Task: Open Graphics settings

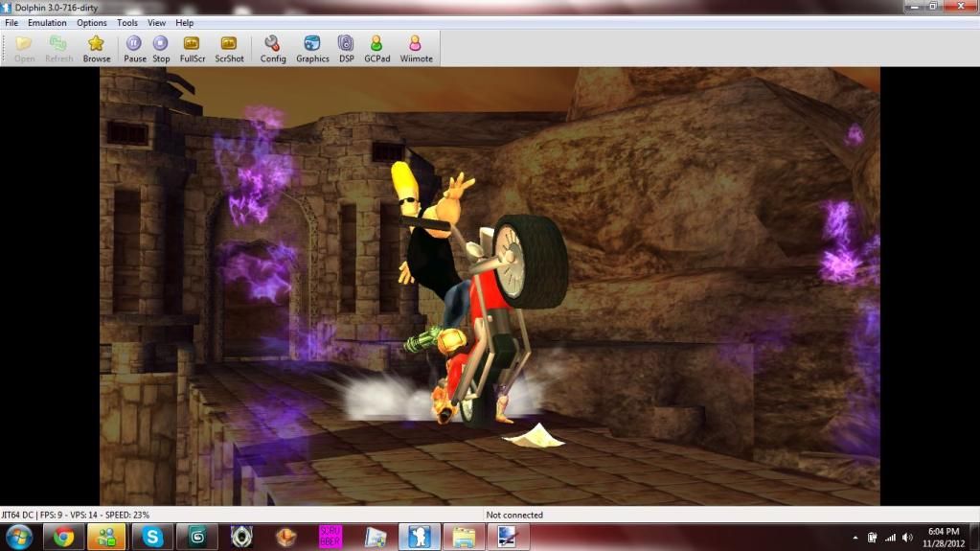Action: (312, 49)
